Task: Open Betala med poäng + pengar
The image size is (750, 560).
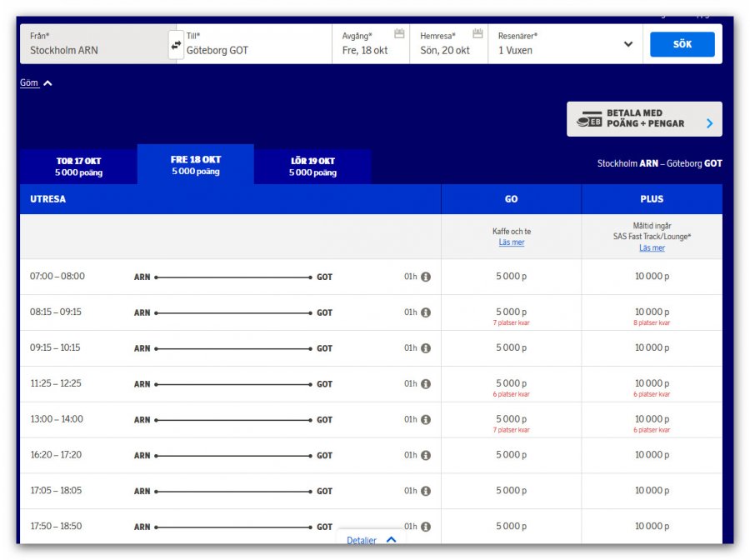Action: click(x=644, y=119)
